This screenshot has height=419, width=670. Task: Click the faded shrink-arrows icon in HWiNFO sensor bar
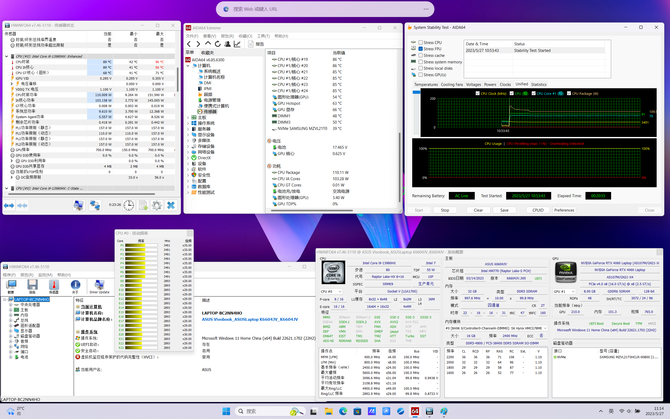pos(23,205)
